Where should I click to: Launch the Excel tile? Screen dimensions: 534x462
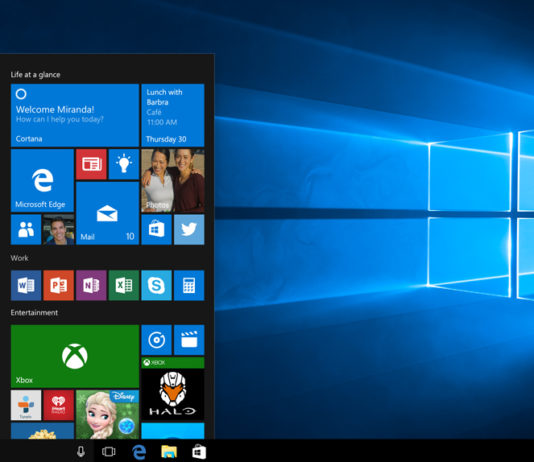[x=124, y=285]
